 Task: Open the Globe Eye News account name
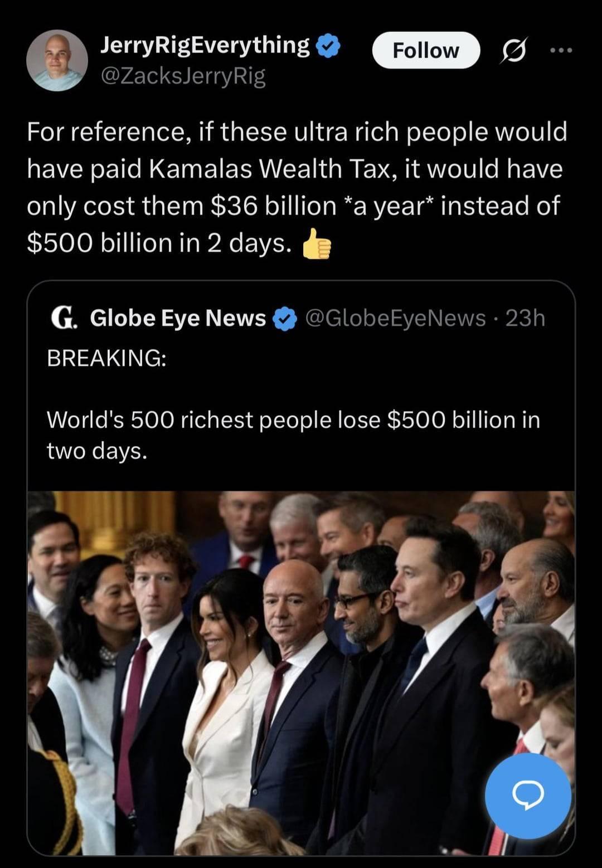pos(178,318)
